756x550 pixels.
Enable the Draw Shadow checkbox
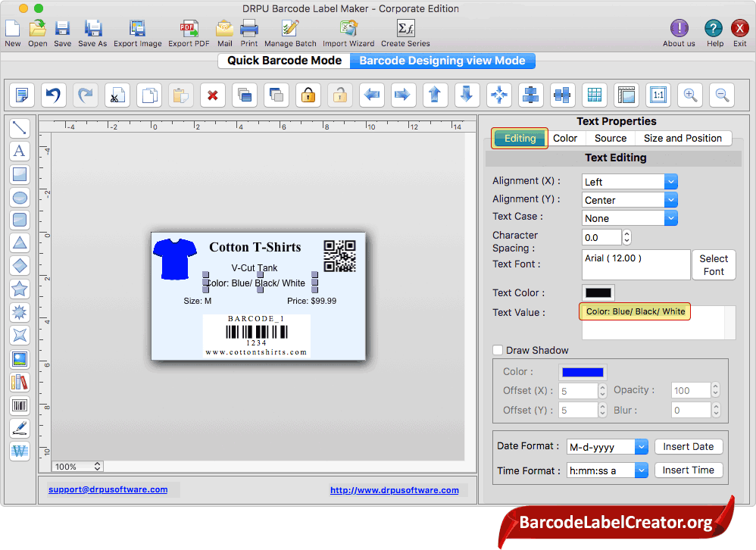(498, 350)
